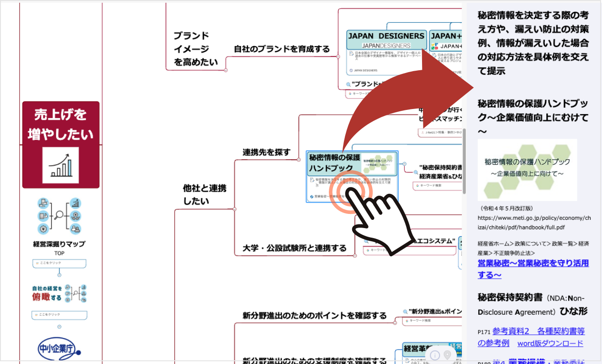The height and width of the screenshot is (364, 602).
Task: Click the "新分野進出&ポイン search label
Action: coord(435,312)
